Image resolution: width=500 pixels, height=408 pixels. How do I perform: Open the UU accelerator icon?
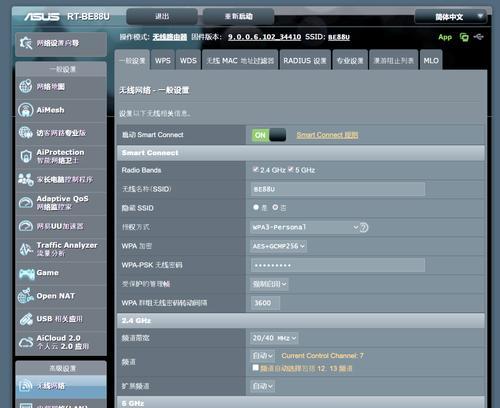[26, 226]
